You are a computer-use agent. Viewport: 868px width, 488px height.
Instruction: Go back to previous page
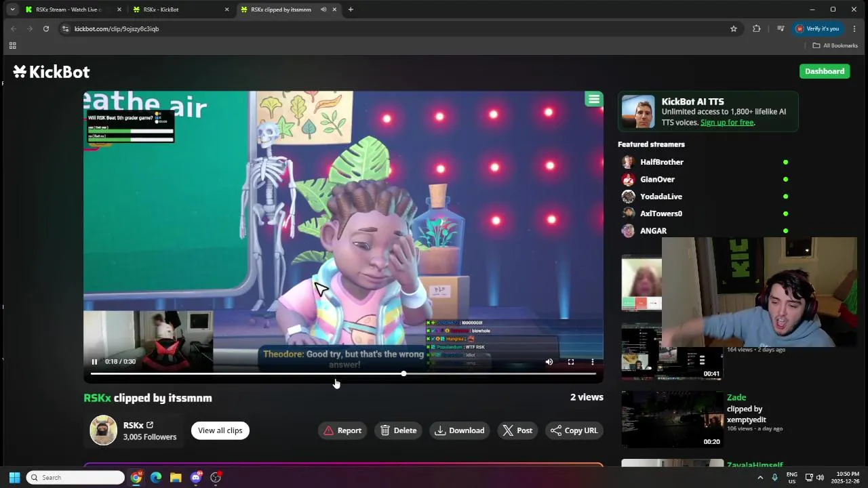click(14, 28)
